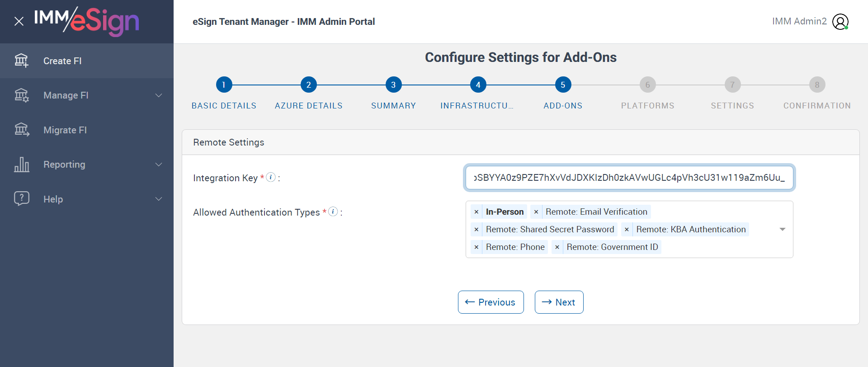Open the IMM Admin2 user profile icon

point(840,22)
